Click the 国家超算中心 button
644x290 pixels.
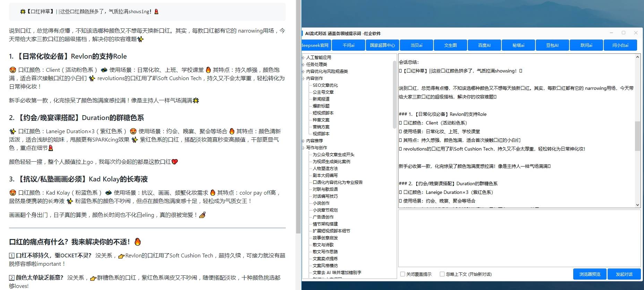click(383, 45)
